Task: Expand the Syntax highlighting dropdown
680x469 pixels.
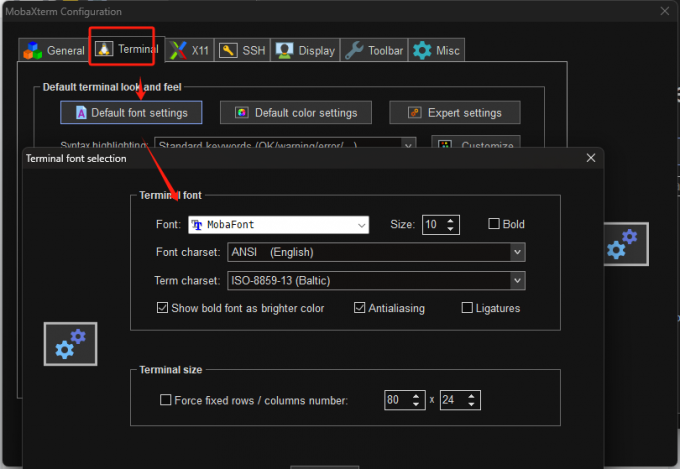Action: pos(408,144)
